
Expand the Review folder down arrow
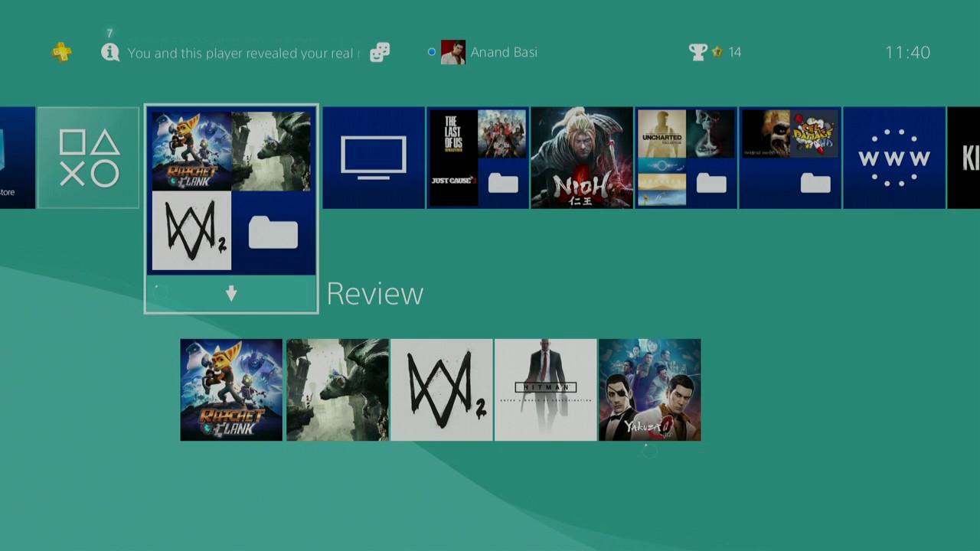tap(231, 294)
